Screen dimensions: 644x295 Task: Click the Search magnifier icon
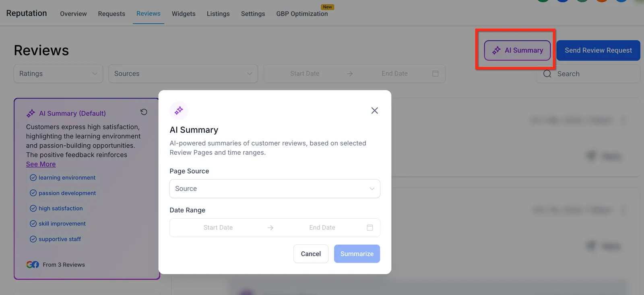coord(547,74)
